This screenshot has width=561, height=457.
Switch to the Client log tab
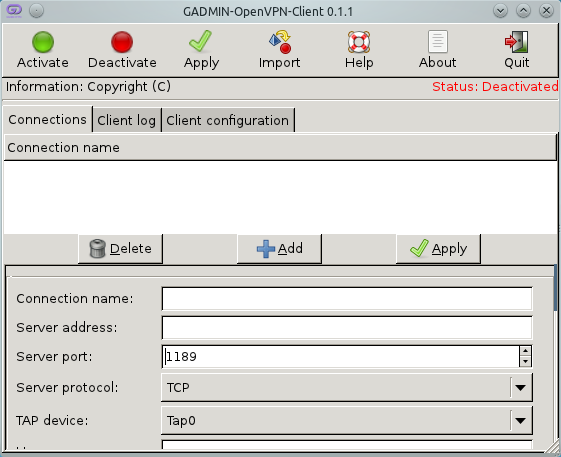[127, 120]
